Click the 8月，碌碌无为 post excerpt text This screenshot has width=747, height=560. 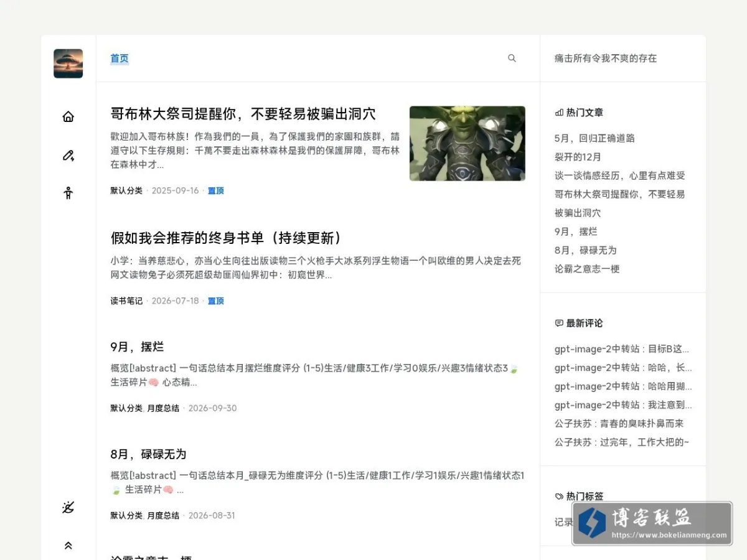(x=317, y=482)
